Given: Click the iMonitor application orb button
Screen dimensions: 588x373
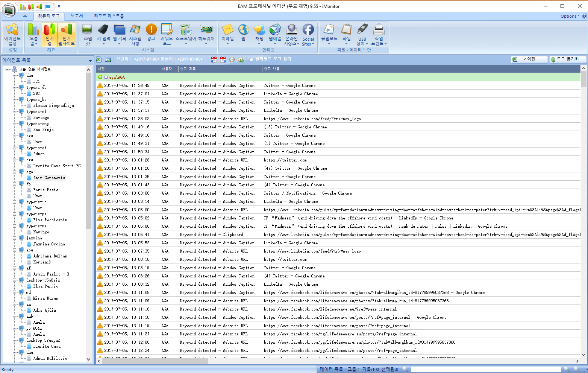Looking at the screenshot, I should (9, 10).
